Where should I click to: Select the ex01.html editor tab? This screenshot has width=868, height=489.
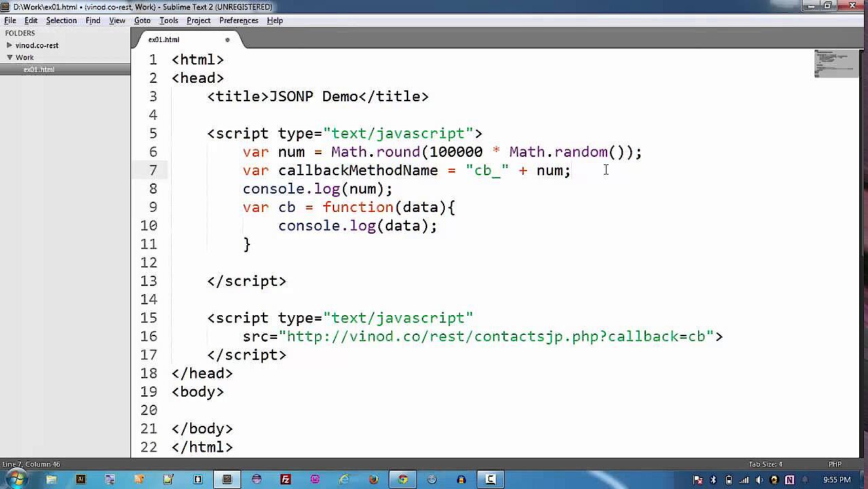(x=164, y=39)
